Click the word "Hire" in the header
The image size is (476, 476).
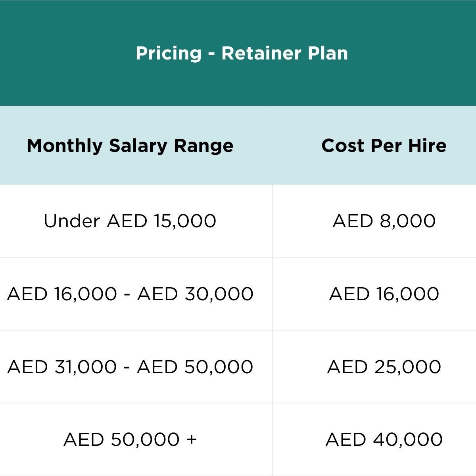[428, 146]
